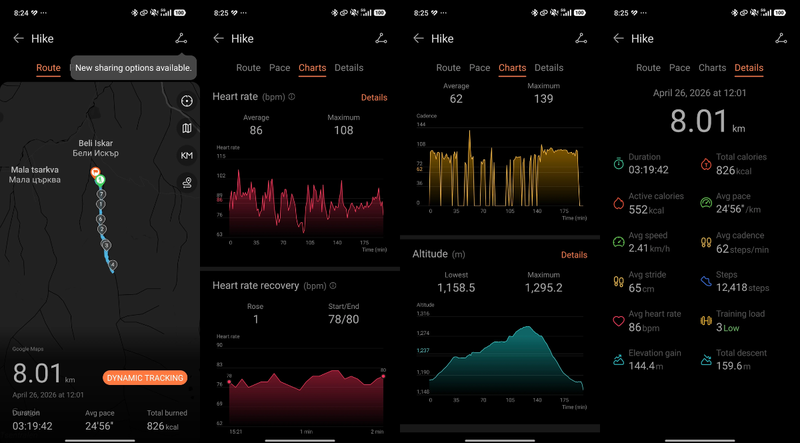
Task: Tap the DYNAMIC TRACKING button
Action: (x=145, y=378)
